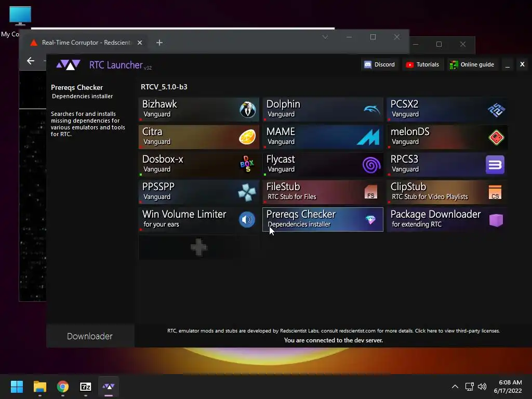
Task: Close the RTC Launcher window
Action: tap(522, 64)
